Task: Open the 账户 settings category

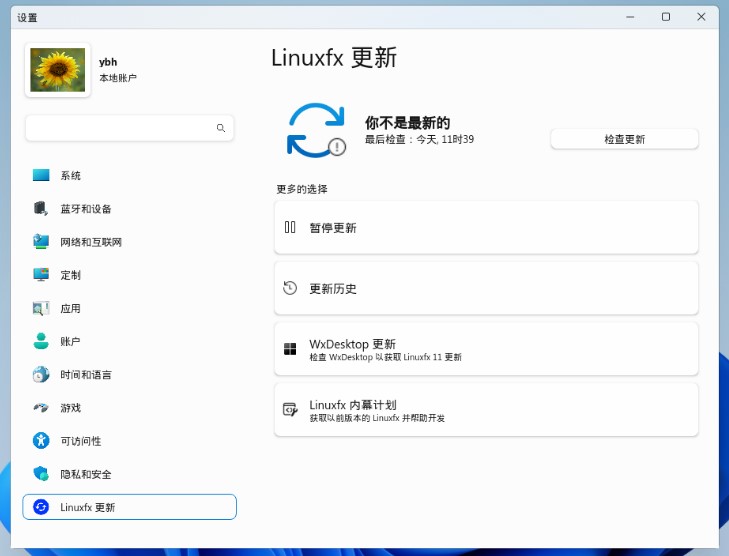Action: click(129, 341)
